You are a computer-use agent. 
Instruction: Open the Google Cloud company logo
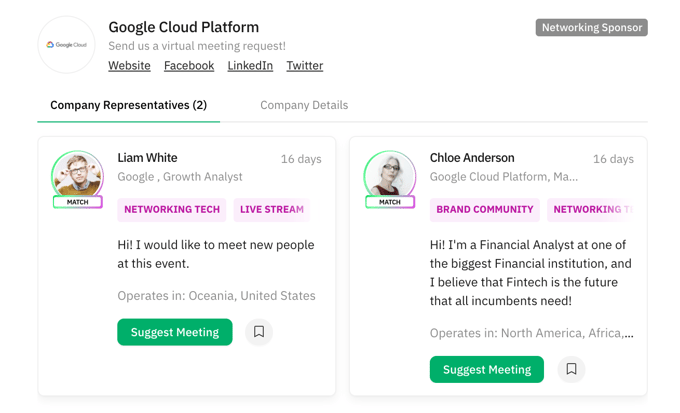pyautogui.click(x=66, y=45)
